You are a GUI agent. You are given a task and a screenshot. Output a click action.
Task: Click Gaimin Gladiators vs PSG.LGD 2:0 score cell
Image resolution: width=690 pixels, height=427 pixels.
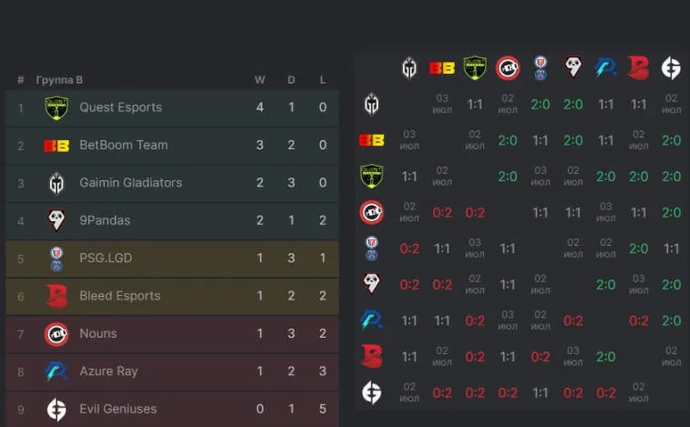coord(541,104)
